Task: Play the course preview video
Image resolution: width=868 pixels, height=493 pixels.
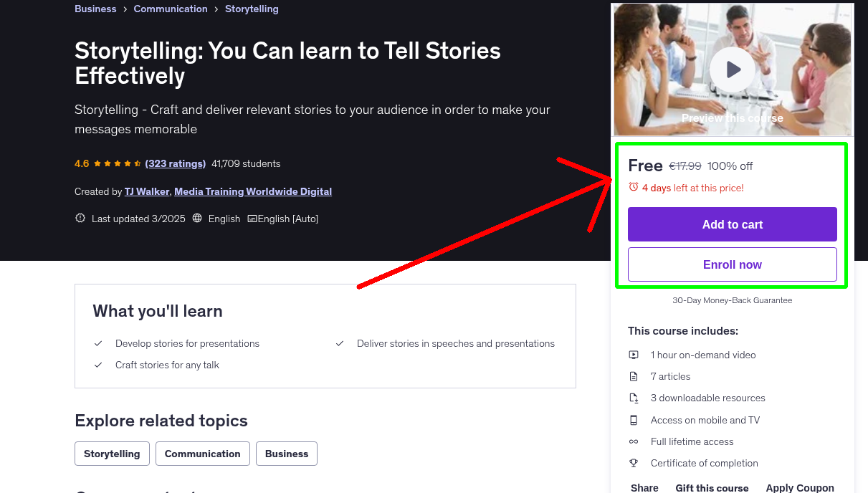Action: coord(733,70)
